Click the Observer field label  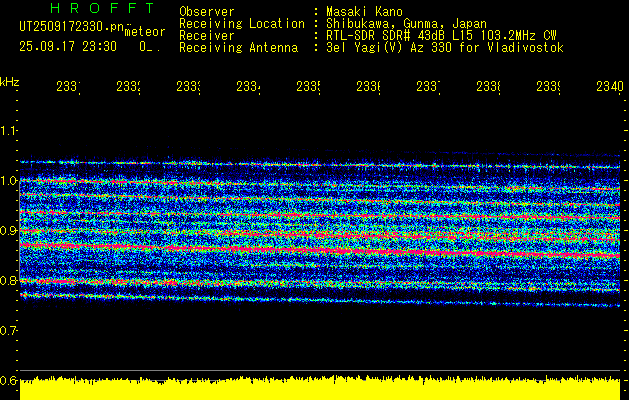click(x=207, y=12)
